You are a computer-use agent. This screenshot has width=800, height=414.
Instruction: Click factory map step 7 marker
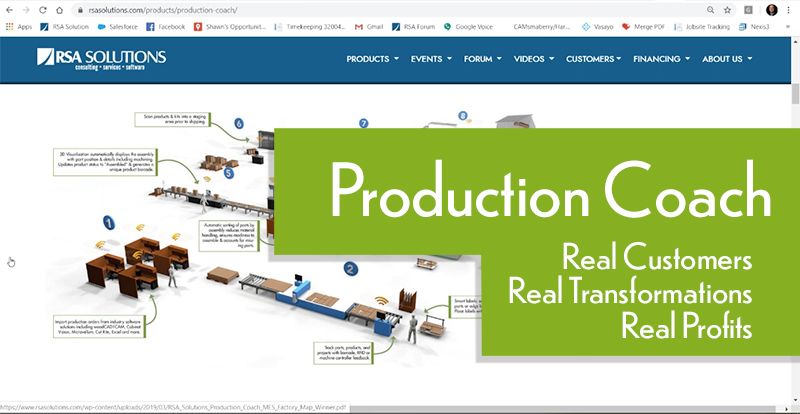tap(363, 123)
